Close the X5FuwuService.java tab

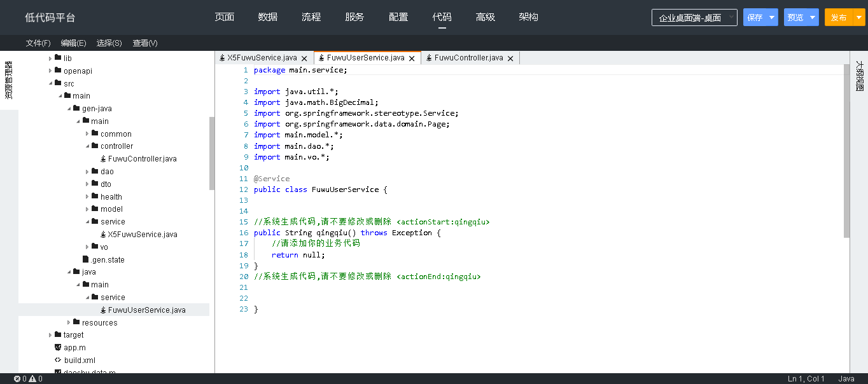pos(304,58)
